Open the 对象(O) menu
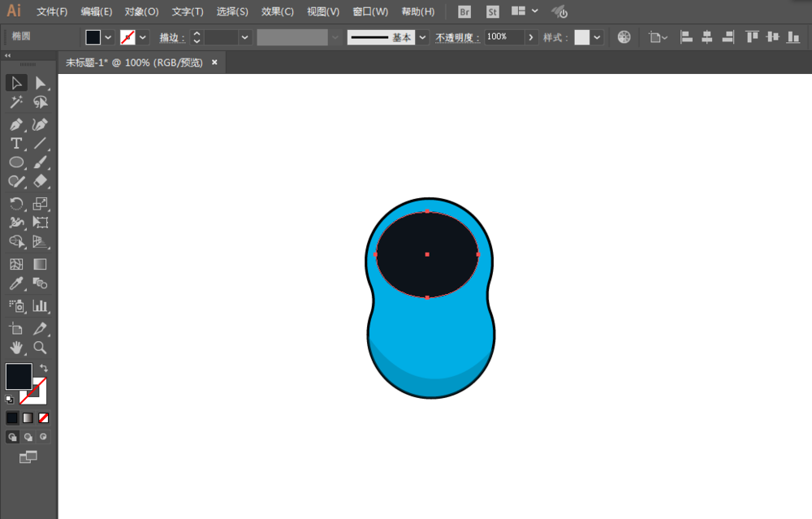The height and width of the screenshot is (519, 812). [141, 11]
